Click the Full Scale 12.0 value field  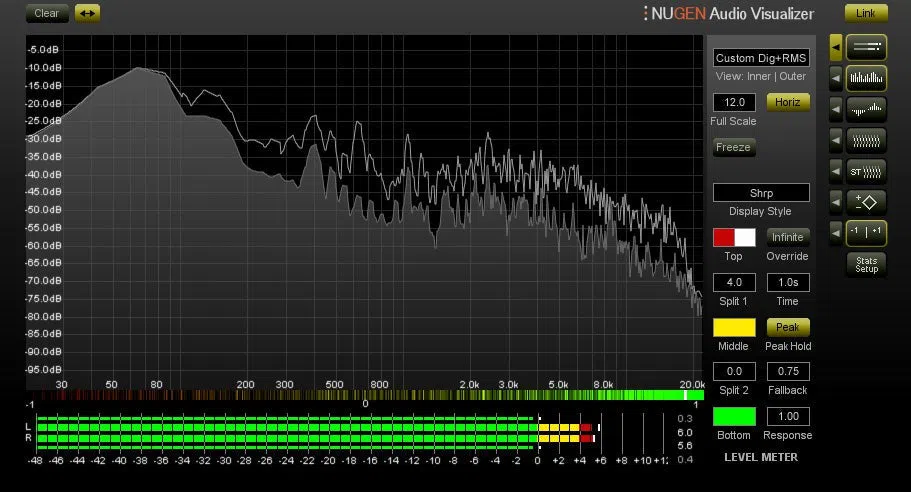pos(734,102)
